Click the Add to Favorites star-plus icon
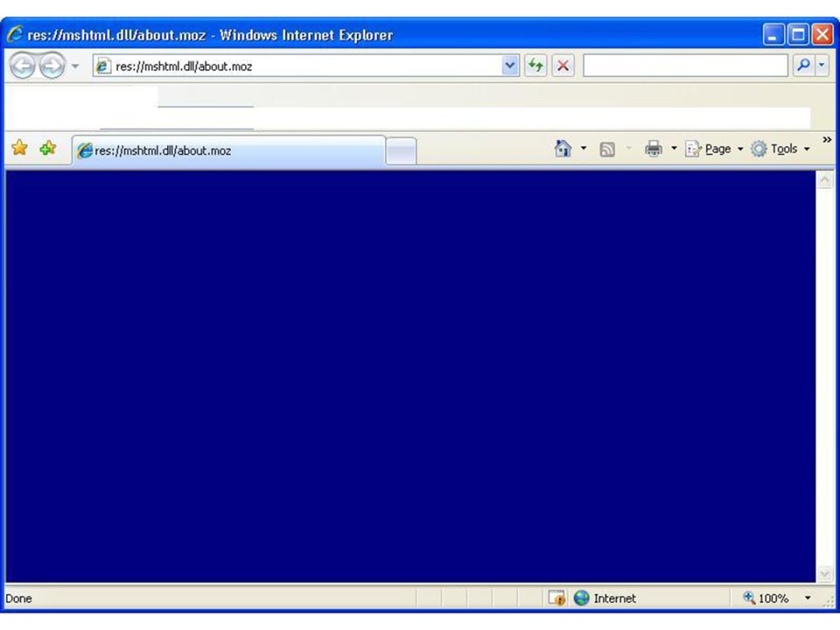840x630 pixels. (48, 148)
